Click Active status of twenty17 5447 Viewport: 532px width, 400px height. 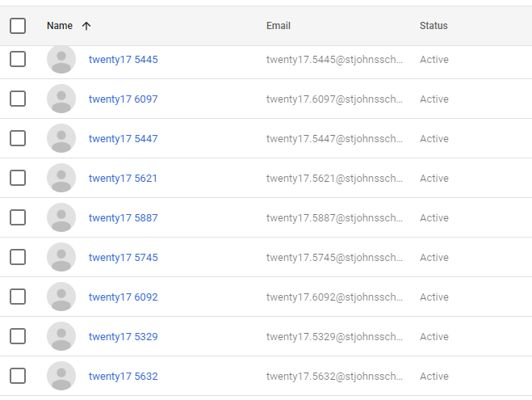click(434, 139)
